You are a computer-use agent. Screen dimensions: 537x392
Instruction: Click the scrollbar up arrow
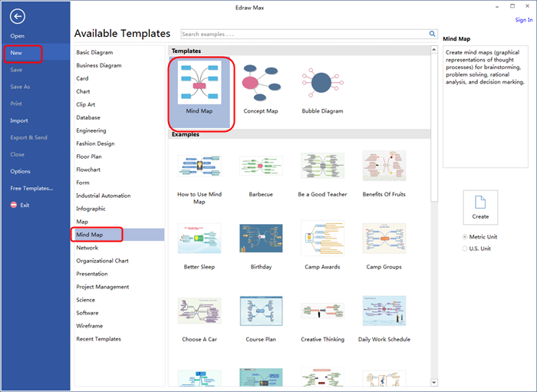click(x=434, y=50)
